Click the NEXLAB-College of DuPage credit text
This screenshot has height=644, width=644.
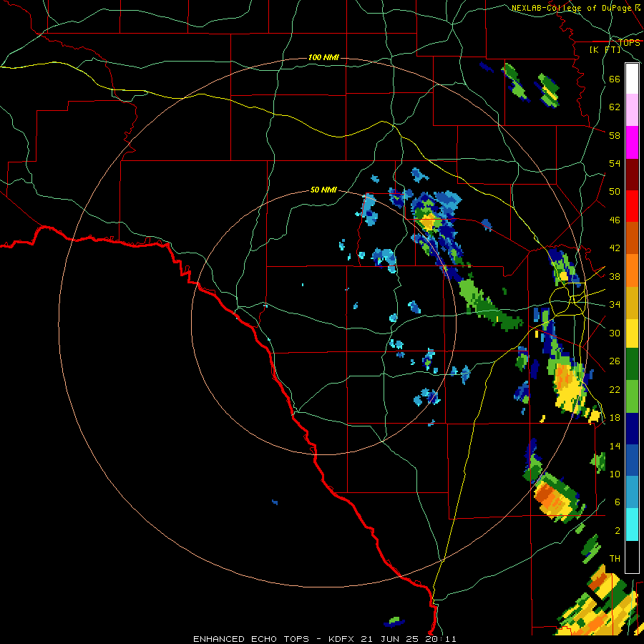click(x=575, y=8)
